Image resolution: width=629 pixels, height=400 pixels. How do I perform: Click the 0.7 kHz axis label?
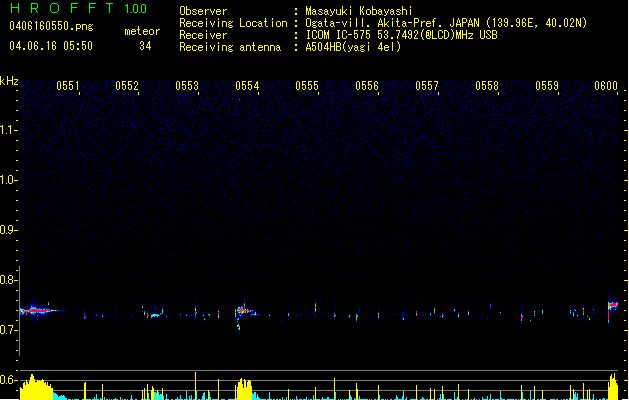[8, 330]
